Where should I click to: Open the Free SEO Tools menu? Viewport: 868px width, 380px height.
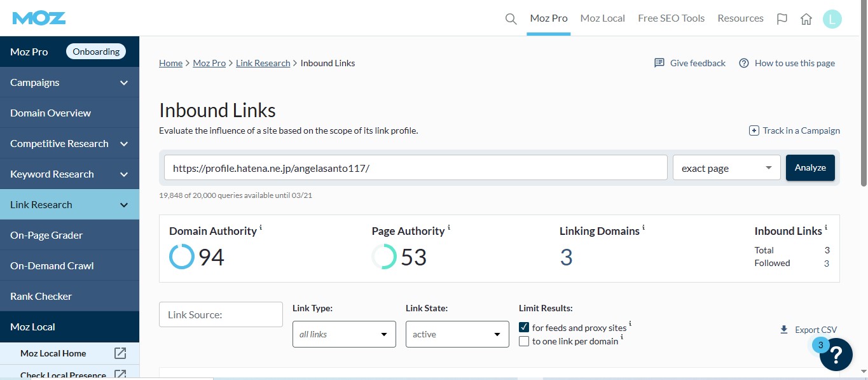(671, 18)
